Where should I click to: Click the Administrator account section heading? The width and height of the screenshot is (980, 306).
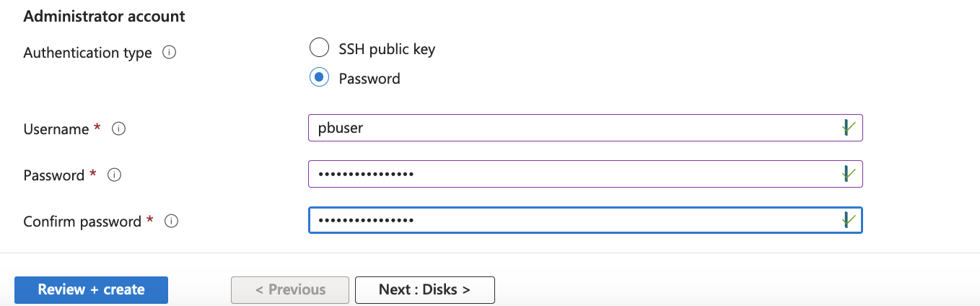(104, 16)
